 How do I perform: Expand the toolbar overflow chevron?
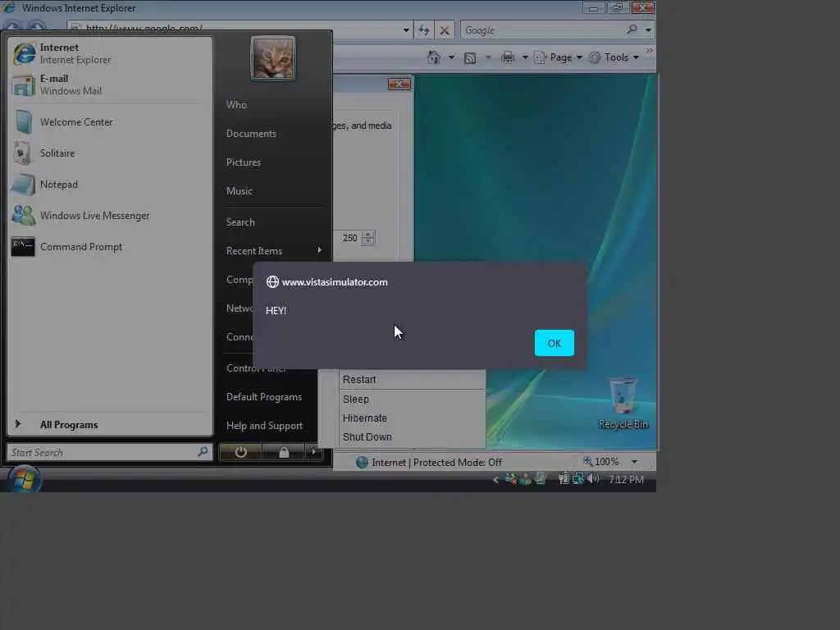tap(650, 50)
